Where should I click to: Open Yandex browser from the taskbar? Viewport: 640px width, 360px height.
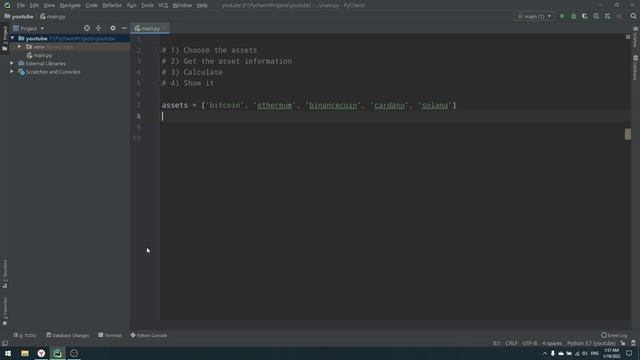click(41, 353)
